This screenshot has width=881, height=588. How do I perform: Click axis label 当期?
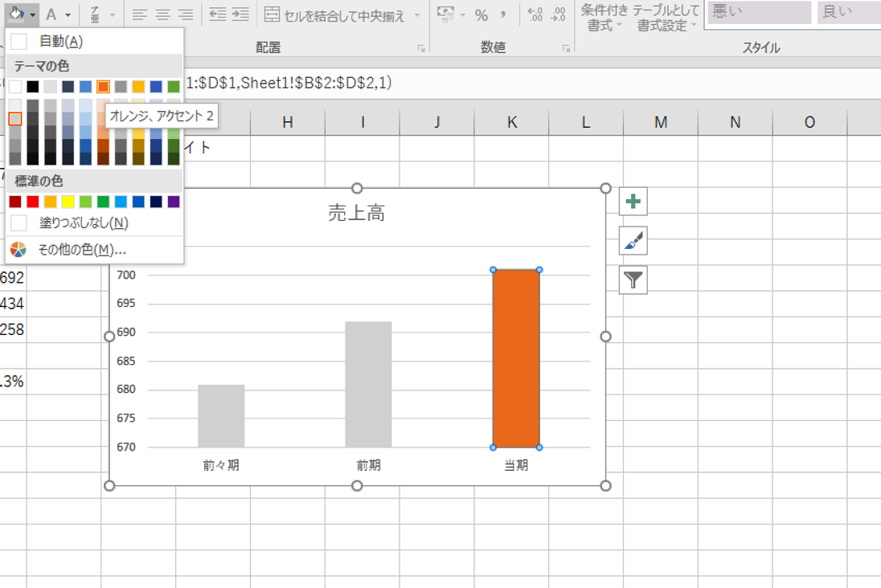point(516,465)
